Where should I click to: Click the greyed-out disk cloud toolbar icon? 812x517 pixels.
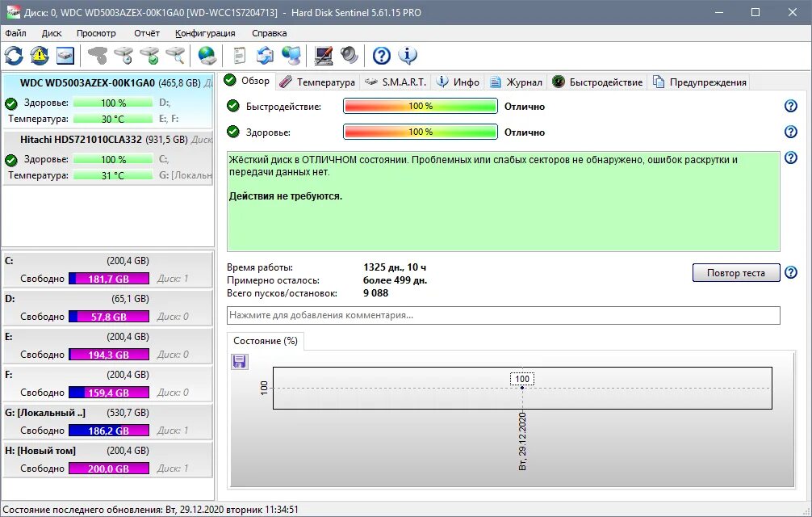coord(98,56)
